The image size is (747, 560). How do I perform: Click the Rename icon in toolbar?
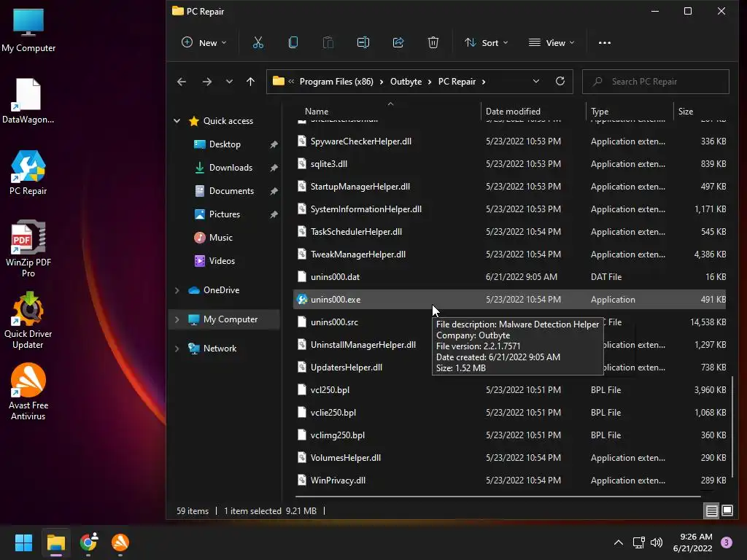point(363,43)
